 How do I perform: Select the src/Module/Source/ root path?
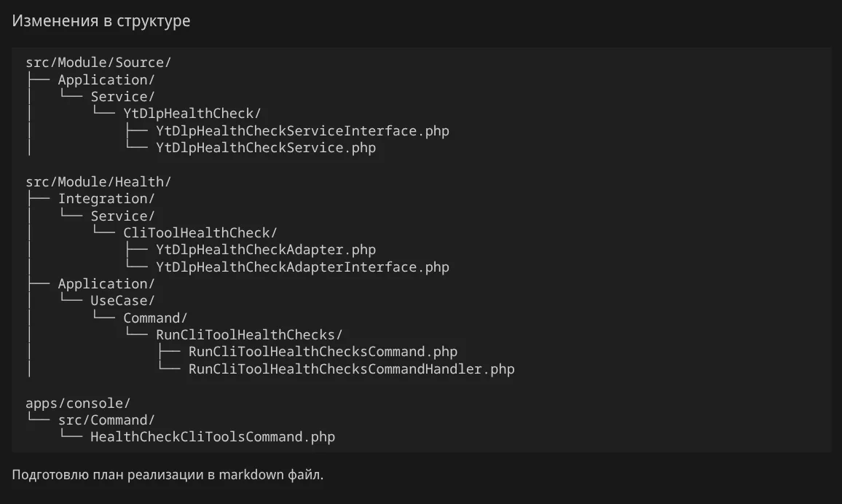98,63
